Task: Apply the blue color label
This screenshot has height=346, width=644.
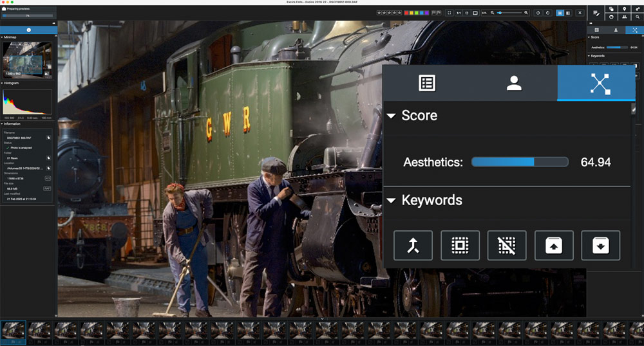Action: pos(421,13)
